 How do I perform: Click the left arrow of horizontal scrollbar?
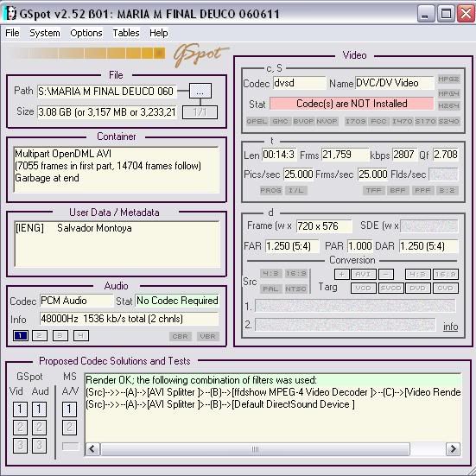point(93,449)
